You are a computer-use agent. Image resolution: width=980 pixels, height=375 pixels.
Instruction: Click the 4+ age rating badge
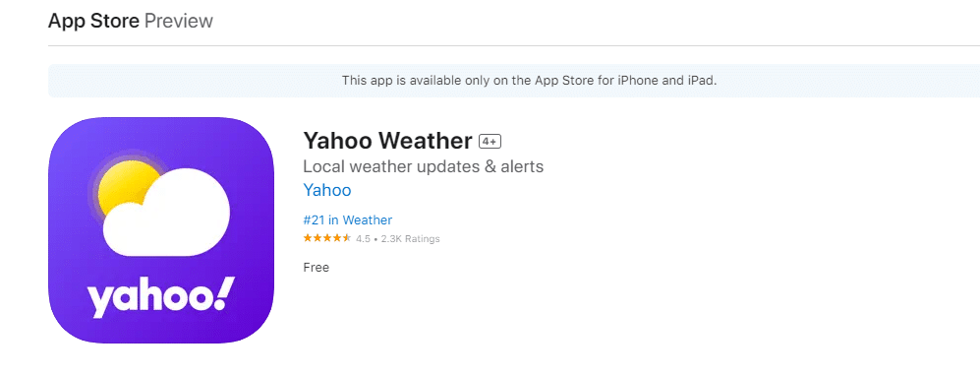coord(490,142)
